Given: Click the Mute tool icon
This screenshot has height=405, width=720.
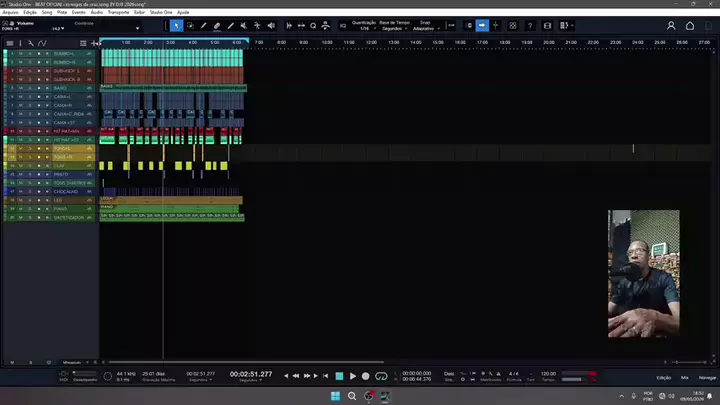Looking at the screenshot, I should click(x=244, y=25).
